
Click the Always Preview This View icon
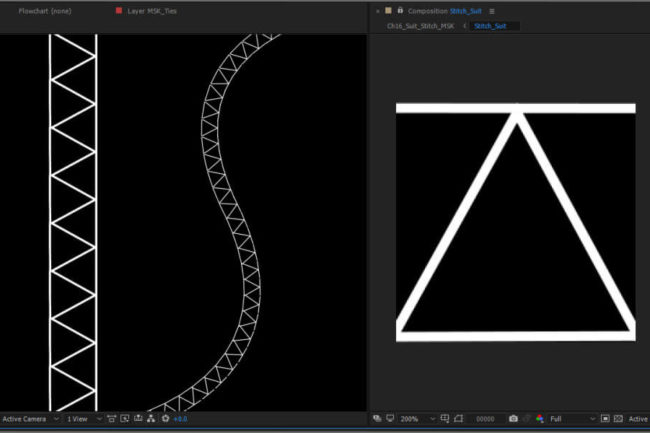click(x=377, y=418)
